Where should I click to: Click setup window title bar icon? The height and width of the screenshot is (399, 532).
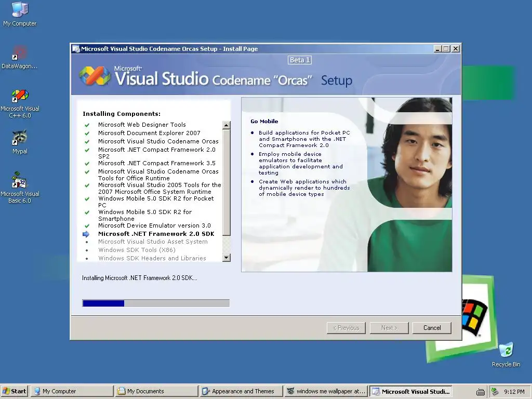pyautogui.click(x=76, y=49)
